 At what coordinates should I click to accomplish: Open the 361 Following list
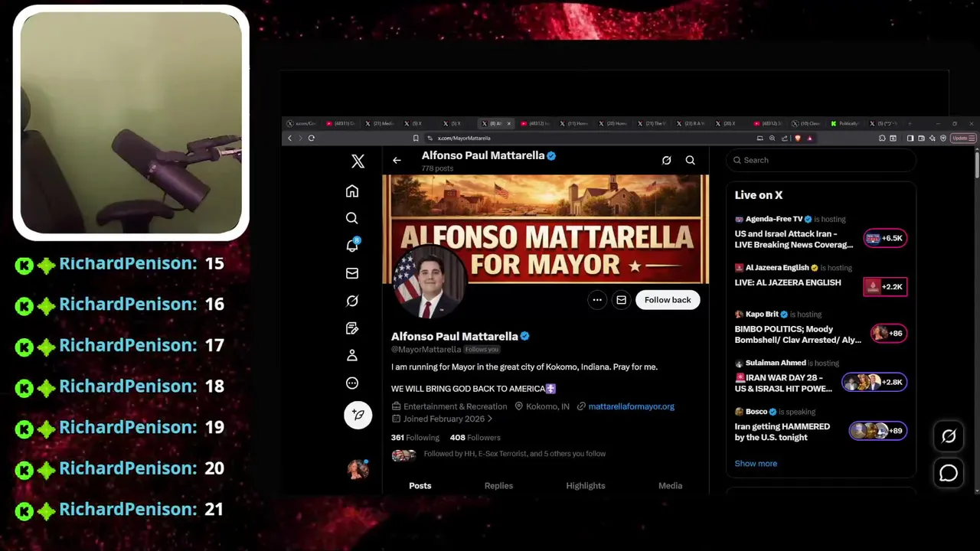pos(415,438)
